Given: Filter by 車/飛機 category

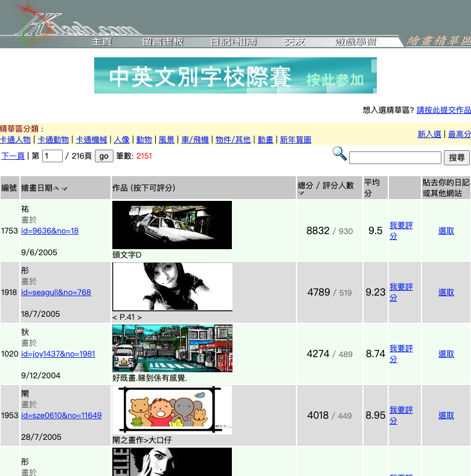Looking at the screenshot, I should point(195,139).
